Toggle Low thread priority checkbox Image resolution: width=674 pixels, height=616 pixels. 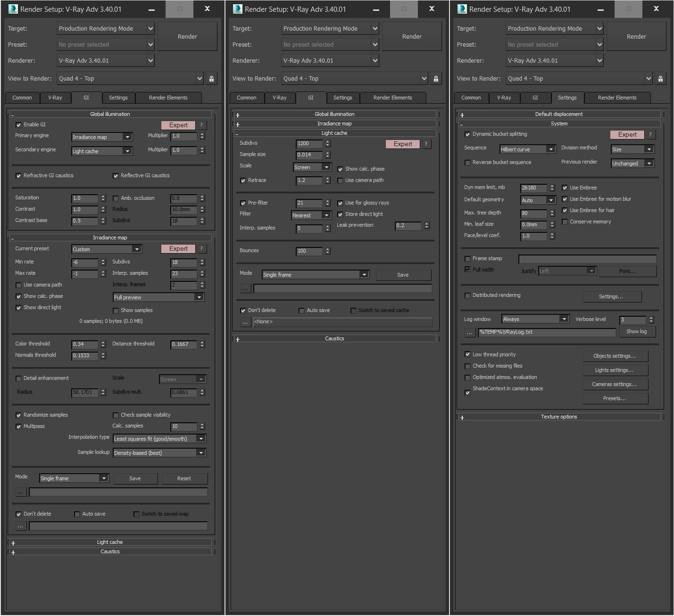467,354
